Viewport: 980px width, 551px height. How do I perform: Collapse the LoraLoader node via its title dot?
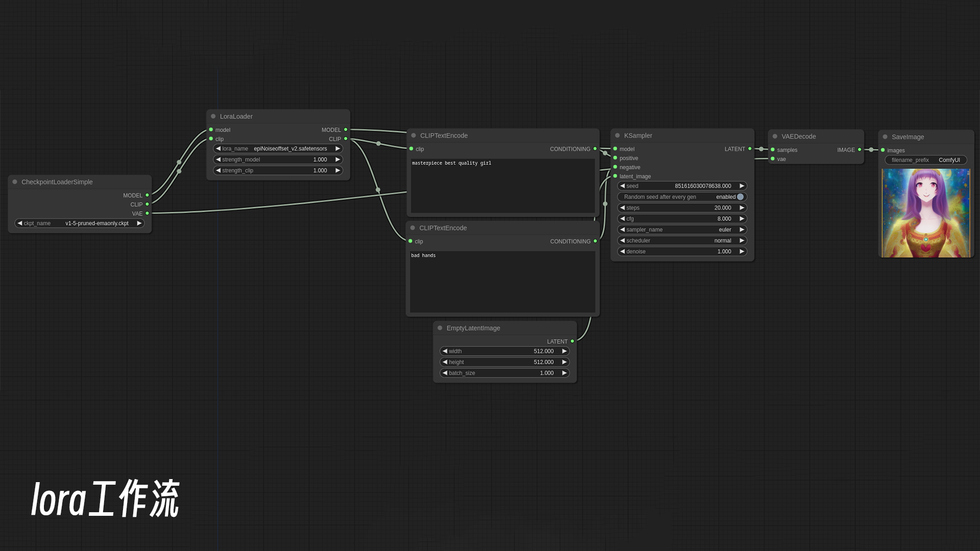tap(213, 116)
